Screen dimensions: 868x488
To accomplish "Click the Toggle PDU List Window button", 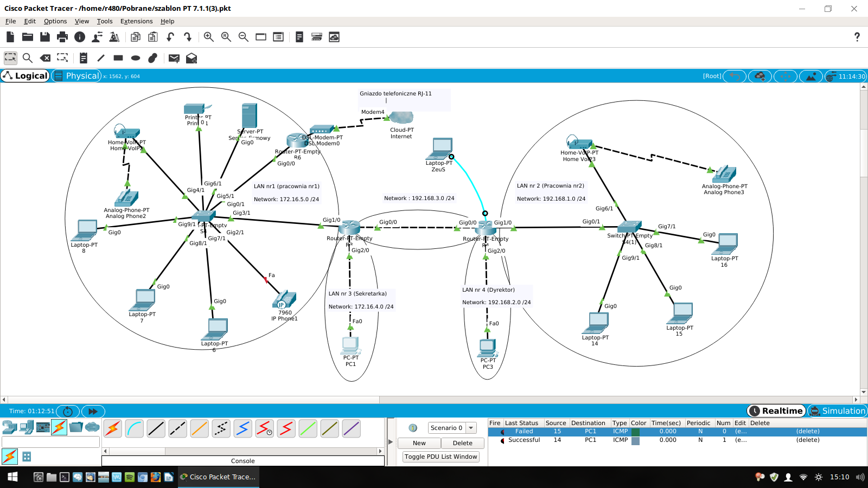I will click(441, 457).
